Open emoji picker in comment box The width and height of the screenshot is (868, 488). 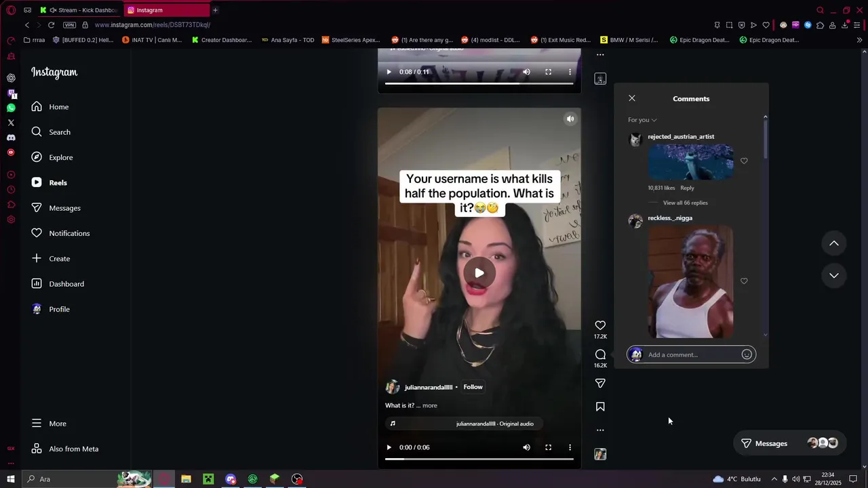click(x=747, y=354)
